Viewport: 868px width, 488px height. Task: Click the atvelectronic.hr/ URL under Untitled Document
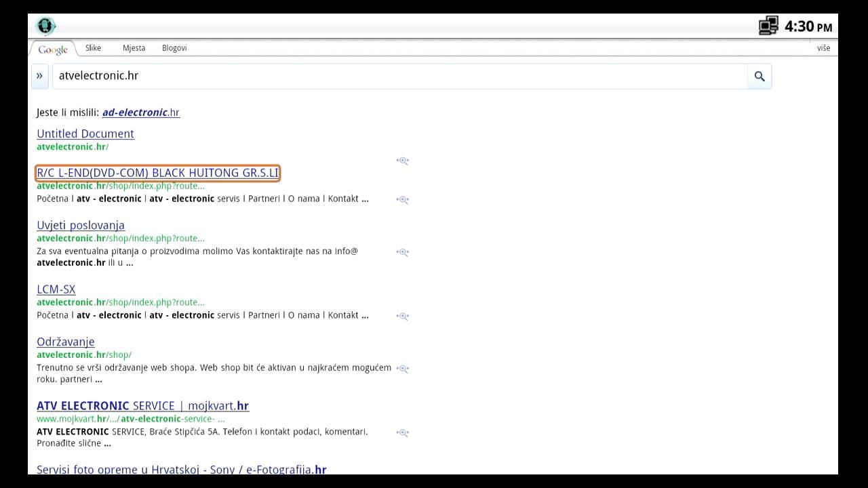tap(73, 146)
